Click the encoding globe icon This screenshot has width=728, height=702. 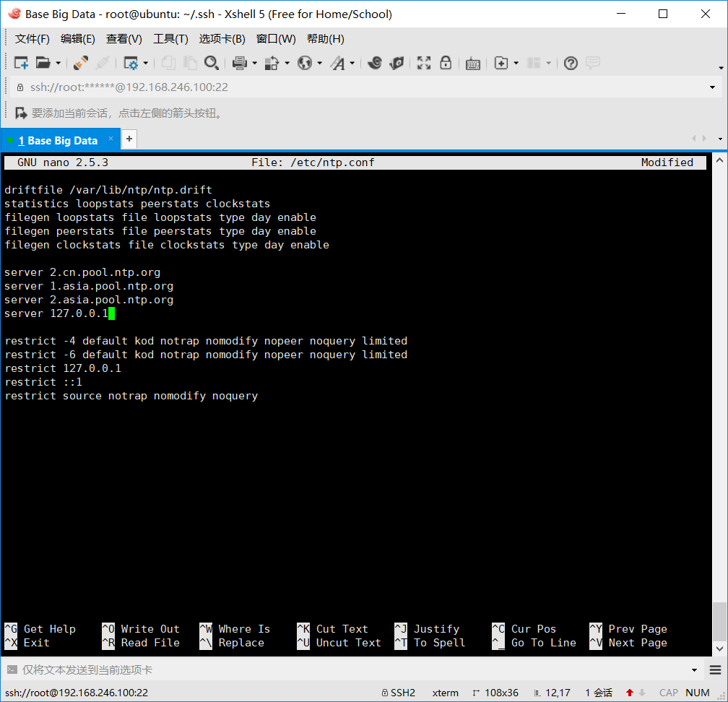click(x=305, y=63)
